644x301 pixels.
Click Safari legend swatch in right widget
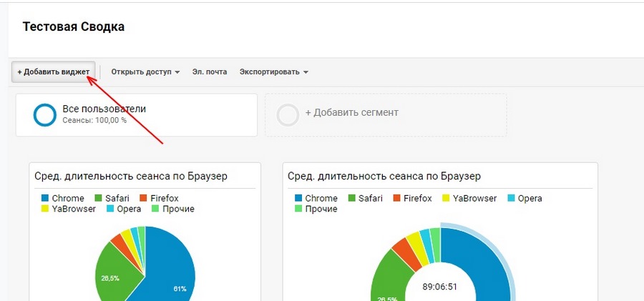pos(351,198)
